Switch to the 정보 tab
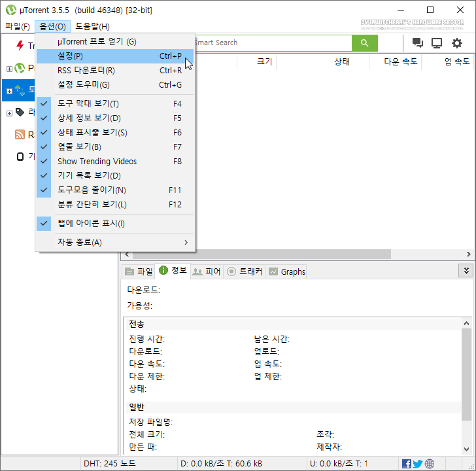Screen dimensions: 476x471 tap(173, 271)
